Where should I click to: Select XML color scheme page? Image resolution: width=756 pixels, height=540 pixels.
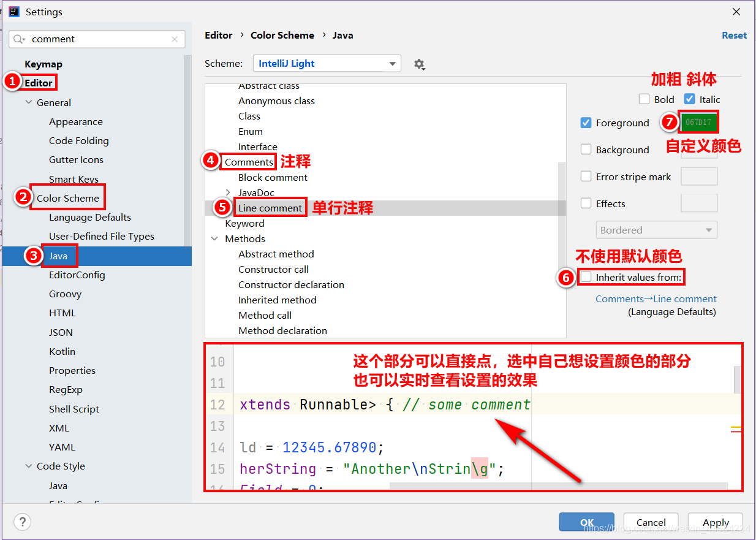pos(59,428)
